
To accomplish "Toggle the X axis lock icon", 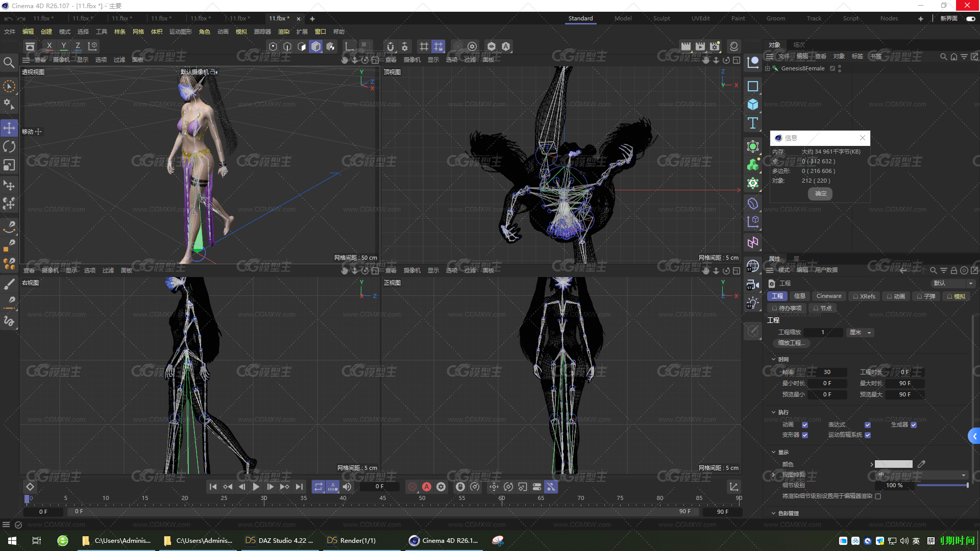I will point(49,46).
